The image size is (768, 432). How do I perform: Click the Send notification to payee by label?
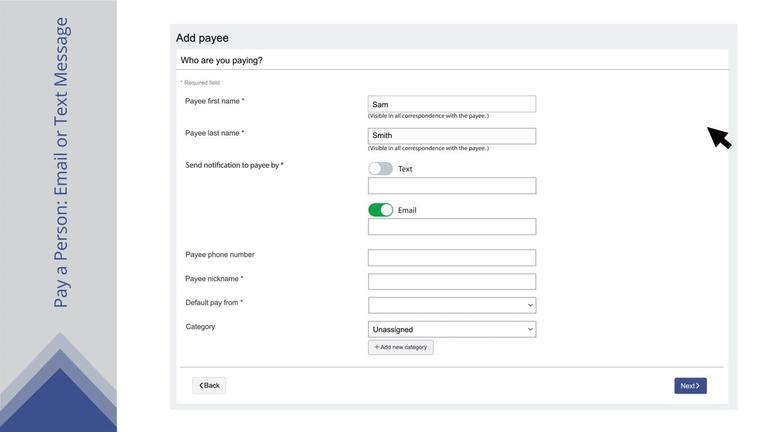point(234,165)
